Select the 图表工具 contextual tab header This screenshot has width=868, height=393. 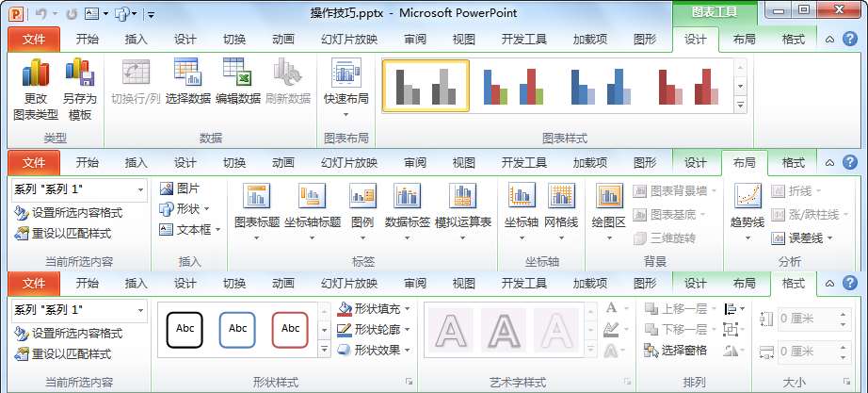click(x=715, y=12)
